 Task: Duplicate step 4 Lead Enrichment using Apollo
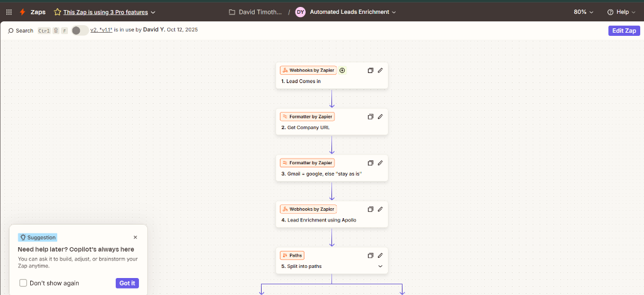coord(370,209)
